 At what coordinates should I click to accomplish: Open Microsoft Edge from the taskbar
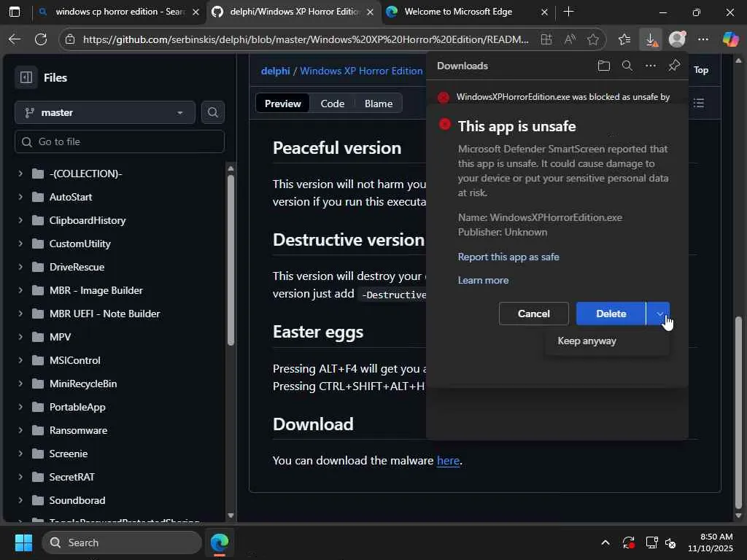click(x=220, y=542)
